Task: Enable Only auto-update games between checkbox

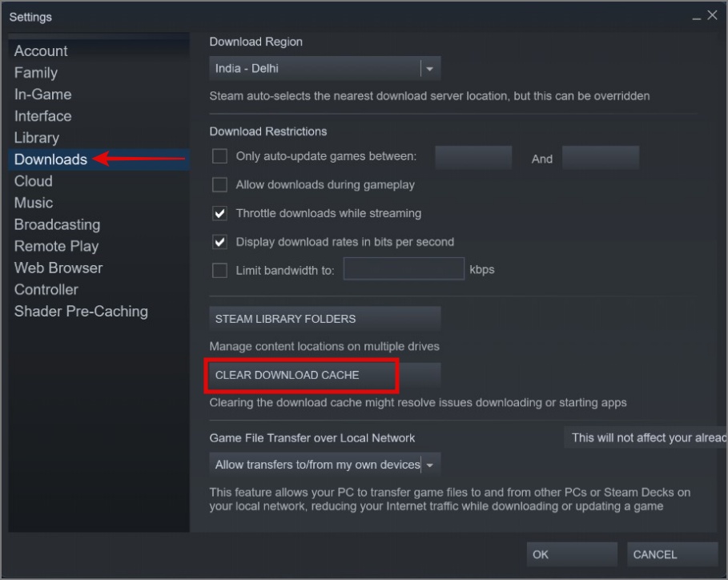Action: pyautogui.click(x=219, y=156)
